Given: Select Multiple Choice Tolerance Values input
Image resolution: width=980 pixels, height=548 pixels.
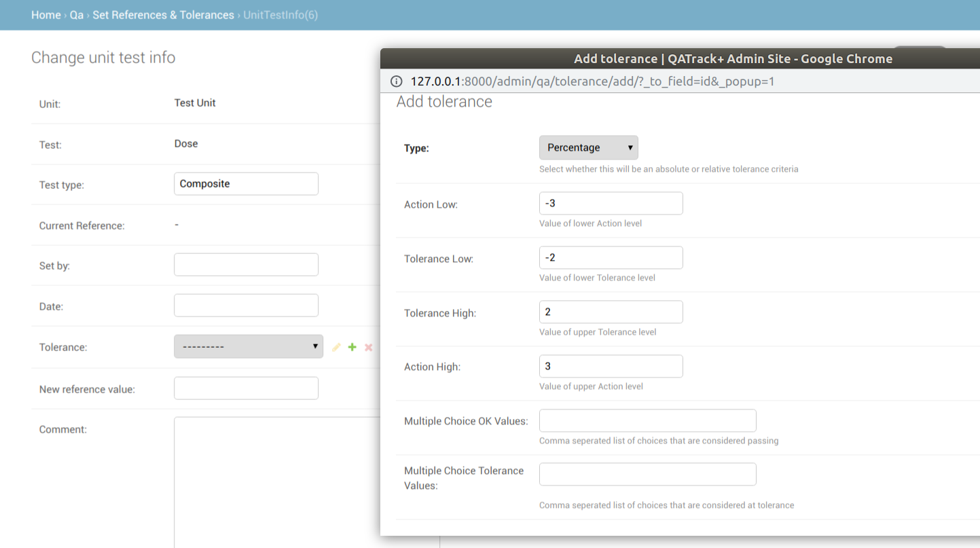Looking at the screenshot, I should [x=648, y=474].
